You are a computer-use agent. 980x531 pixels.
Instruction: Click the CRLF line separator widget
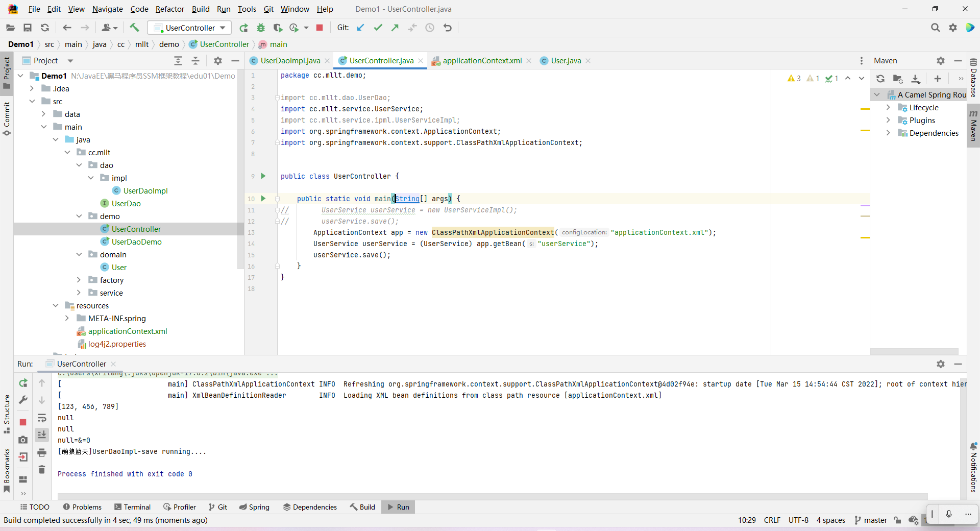(772, 520)
